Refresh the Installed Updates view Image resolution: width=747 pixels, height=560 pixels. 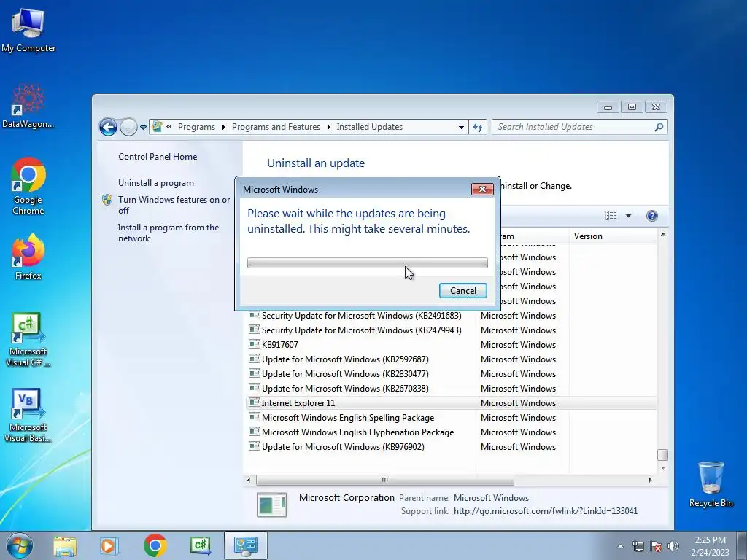pos(478,127)
